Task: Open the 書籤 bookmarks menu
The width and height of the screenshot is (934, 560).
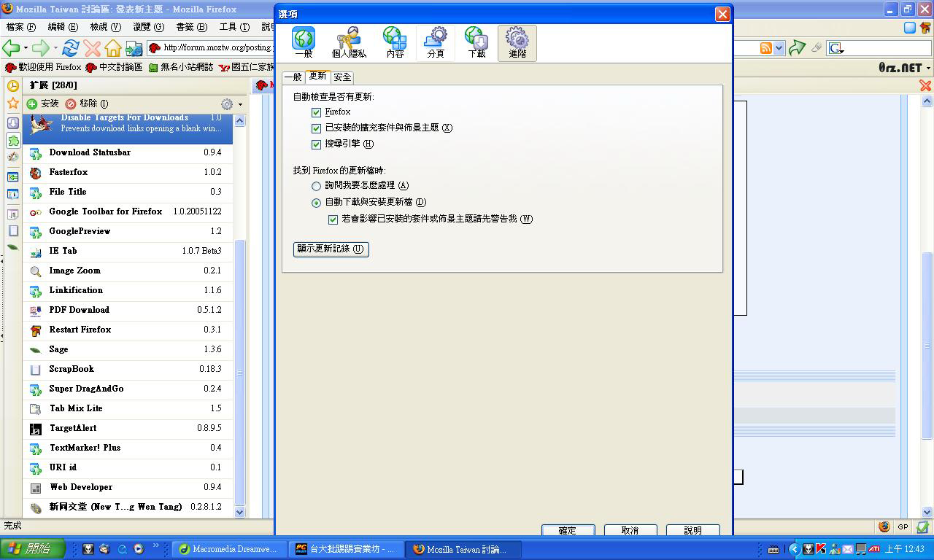Action: (191, 27)
